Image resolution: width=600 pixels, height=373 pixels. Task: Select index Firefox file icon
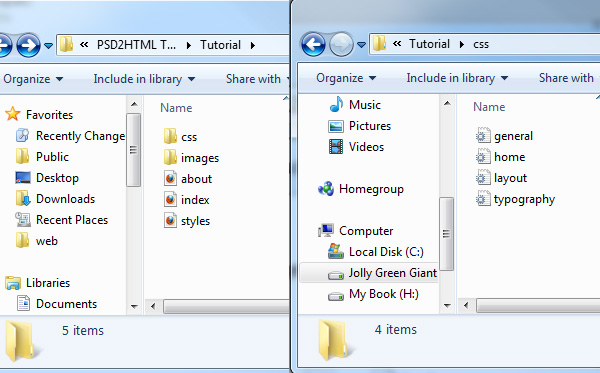170,199
